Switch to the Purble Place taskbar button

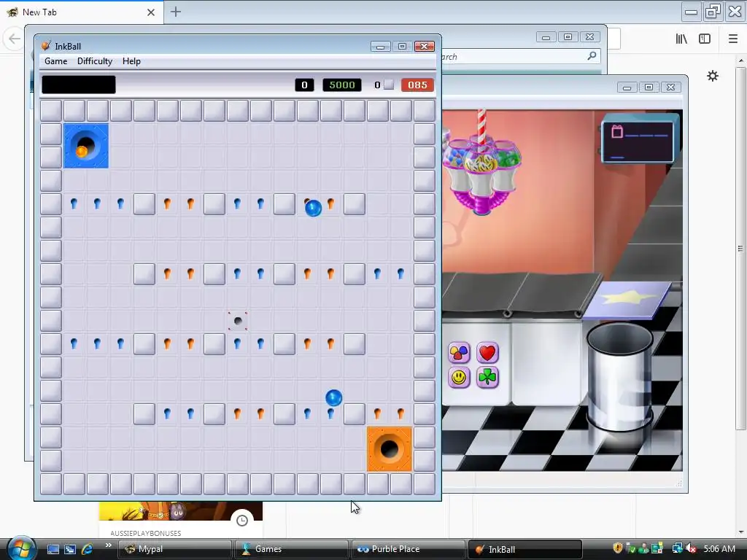[408, 549]
